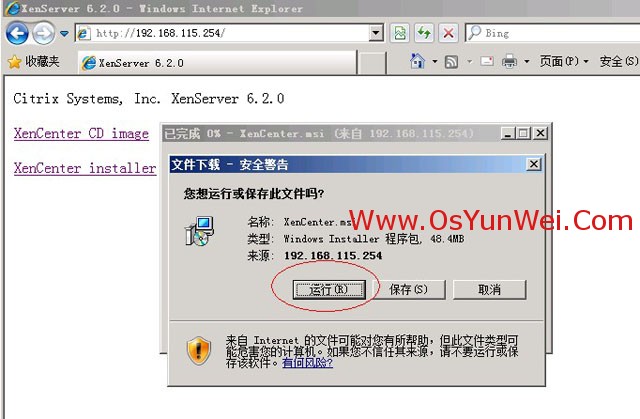This screenshot has height=419, width=640.
Task: Click the 保存(S) save button
Action: point(407,289)
